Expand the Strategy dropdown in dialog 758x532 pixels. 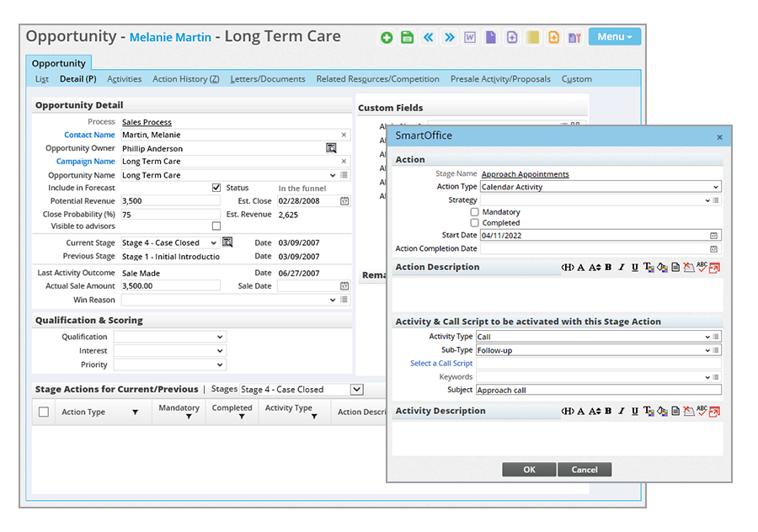pyautogui.click(x=707, y=200)
